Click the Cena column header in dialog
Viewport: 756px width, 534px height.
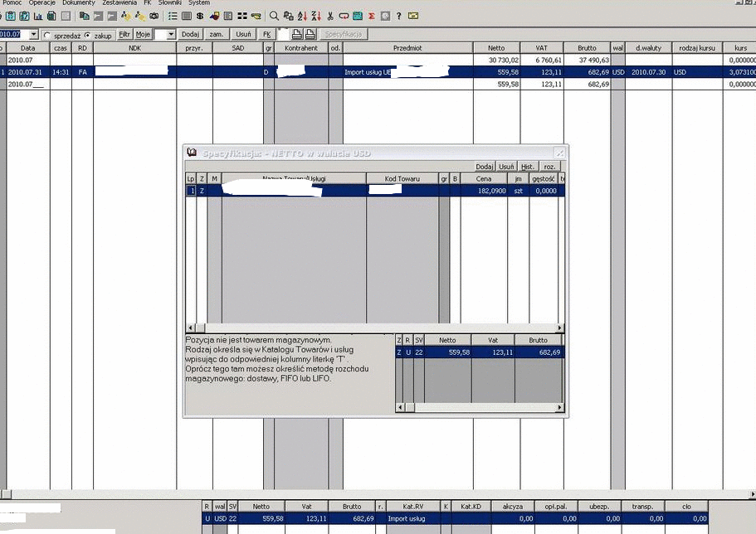pos(484,178)
